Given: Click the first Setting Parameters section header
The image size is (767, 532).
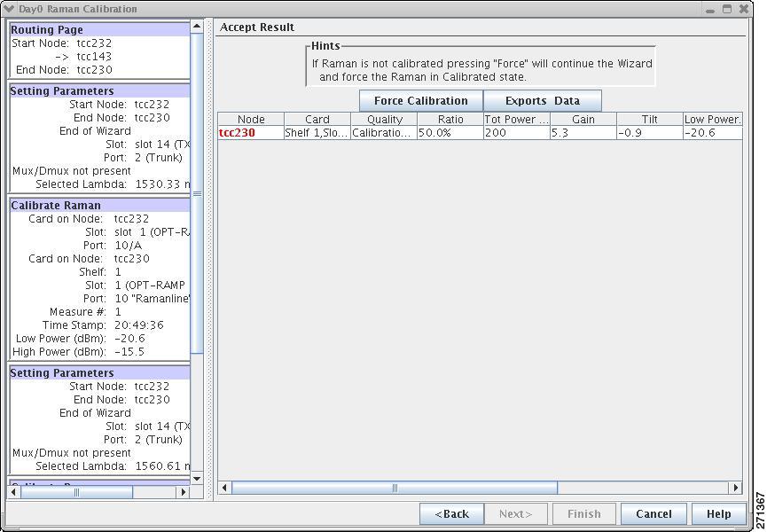Looking at the screenshot, I should tap(100, 91).
